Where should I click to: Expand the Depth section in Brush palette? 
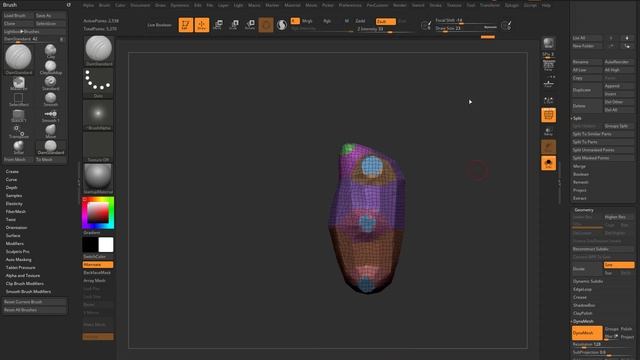pyautogui.click(x=11, y=188)
